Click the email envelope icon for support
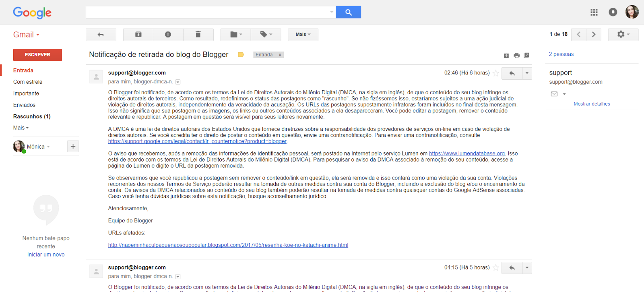The height and width of the screenshot is (292, 644). click(554, 94)
